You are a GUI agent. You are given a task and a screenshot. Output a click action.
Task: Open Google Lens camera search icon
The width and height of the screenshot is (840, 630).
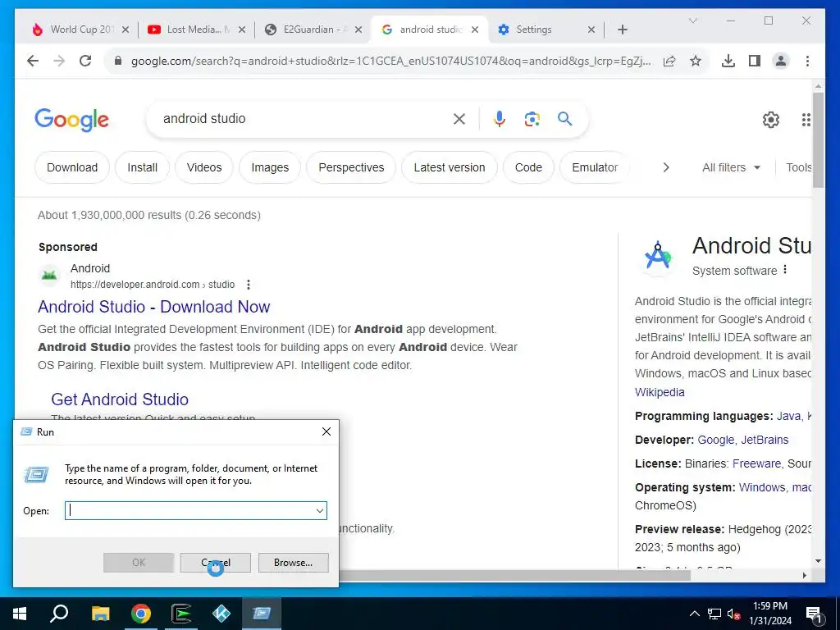point(532,119)
